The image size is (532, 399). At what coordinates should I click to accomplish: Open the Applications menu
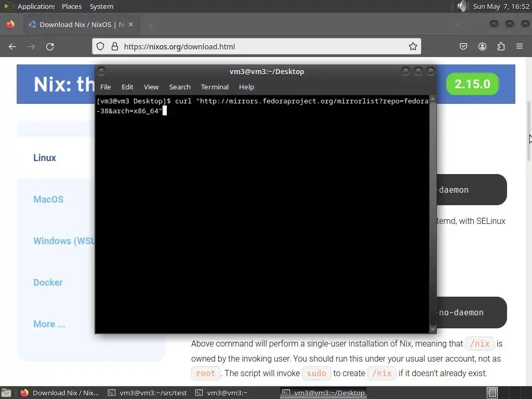[36, 6]
